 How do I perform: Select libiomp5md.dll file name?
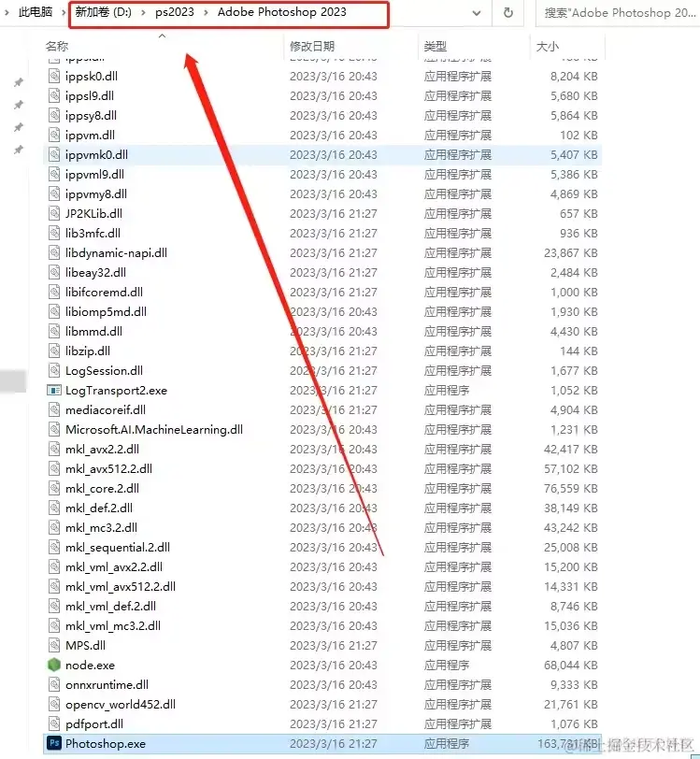(x=106, y=312)
